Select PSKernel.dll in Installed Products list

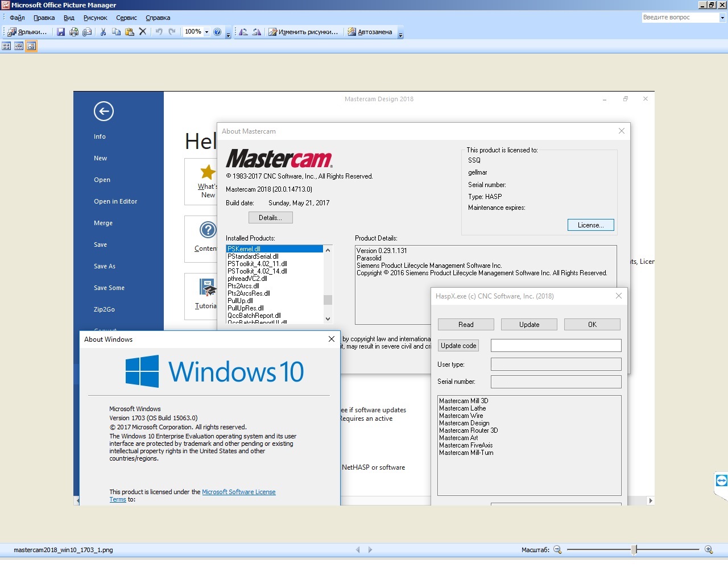click(x=274, y=249)
